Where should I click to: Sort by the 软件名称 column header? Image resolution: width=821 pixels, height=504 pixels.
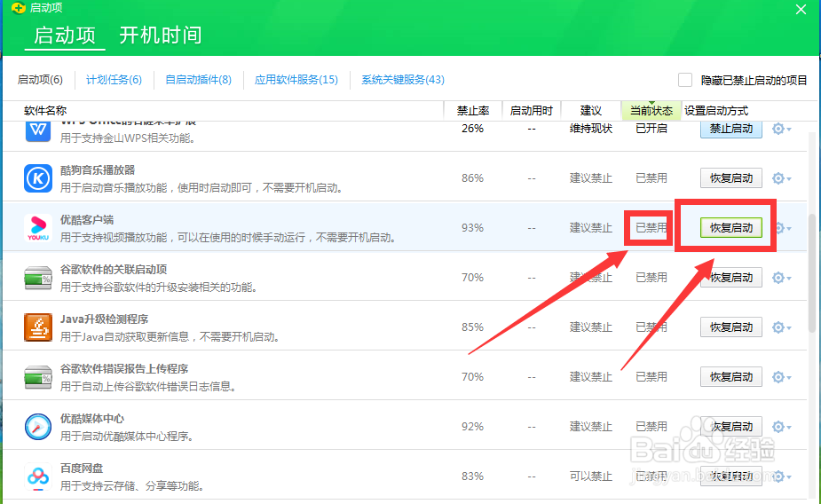(x=45, y=111)
